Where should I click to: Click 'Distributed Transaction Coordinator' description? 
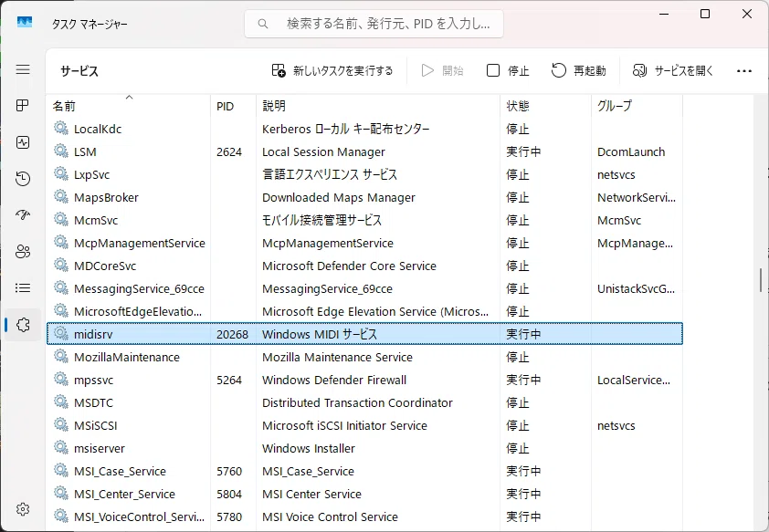pos(357,402)
